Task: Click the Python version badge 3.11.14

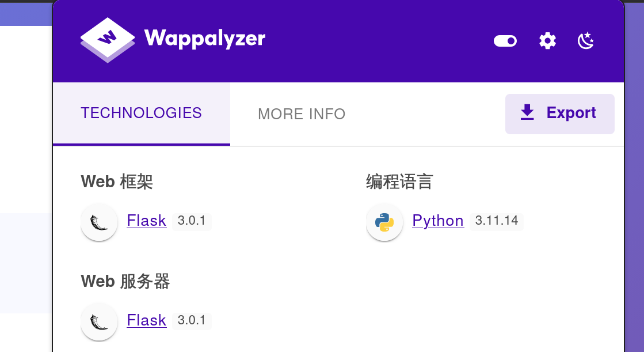Action: pyautogui.click(x=496, y=221)
